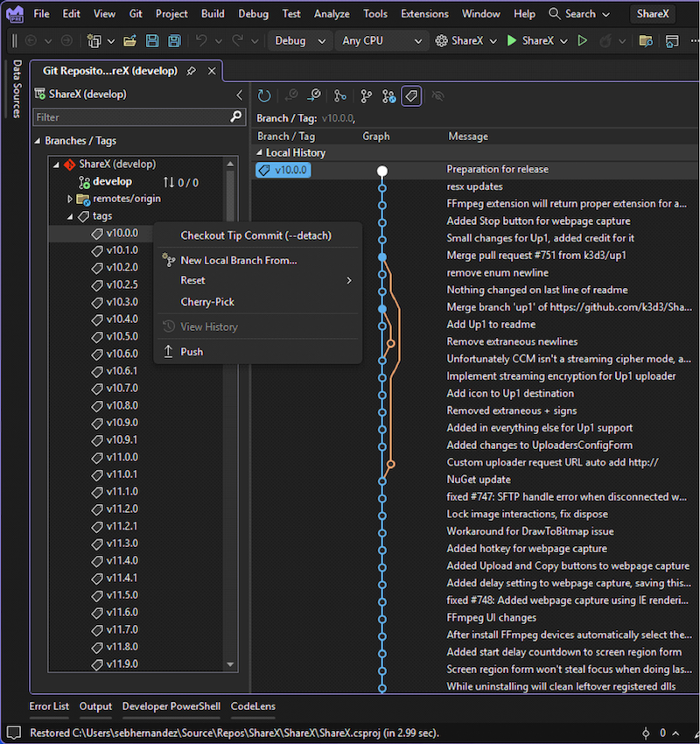Viewport: 700px width, 744px height.
Task: Click the Open File folder icon in toolbar
Action: point(129,41)
